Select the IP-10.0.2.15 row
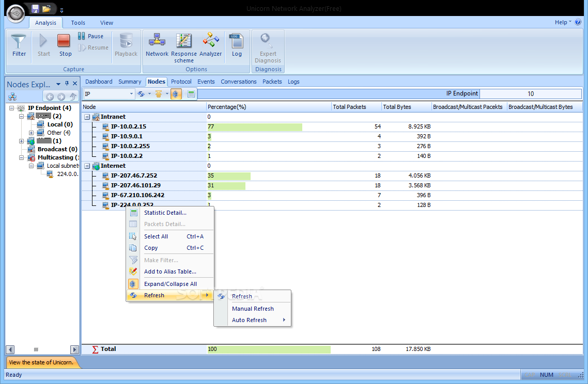Image resolution: width=588 pixels, height=384 pixels. pos(332,126)
